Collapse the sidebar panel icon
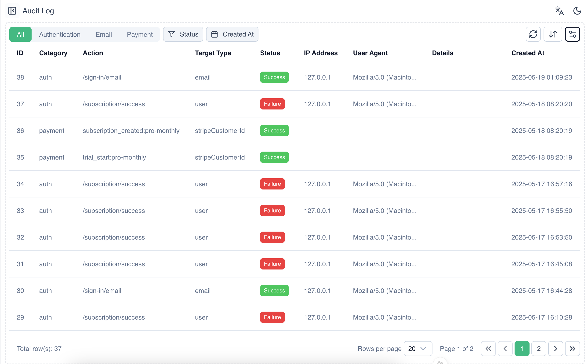Screen dimensions: 588x364 12,11
